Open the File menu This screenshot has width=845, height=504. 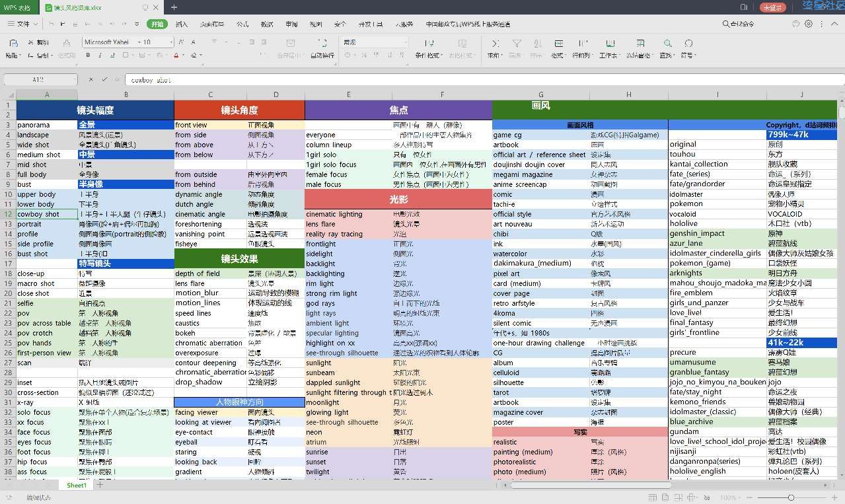coord(23,24)
